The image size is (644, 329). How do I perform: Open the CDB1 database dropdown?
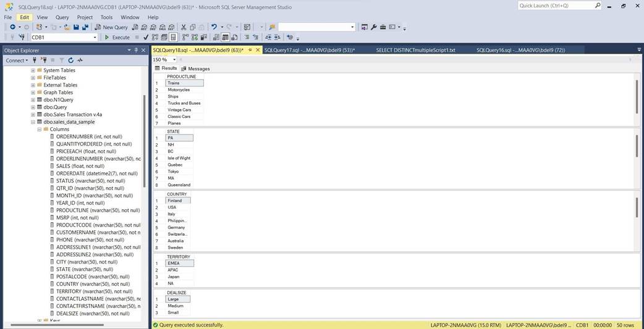pyautogui.click(x=95, y=38)
